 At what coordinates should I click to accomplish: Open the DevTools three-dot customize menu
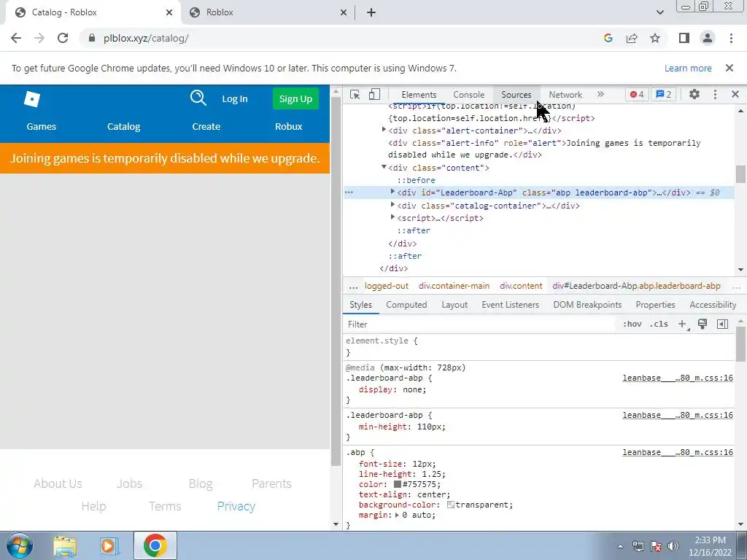tap(715, 94)
